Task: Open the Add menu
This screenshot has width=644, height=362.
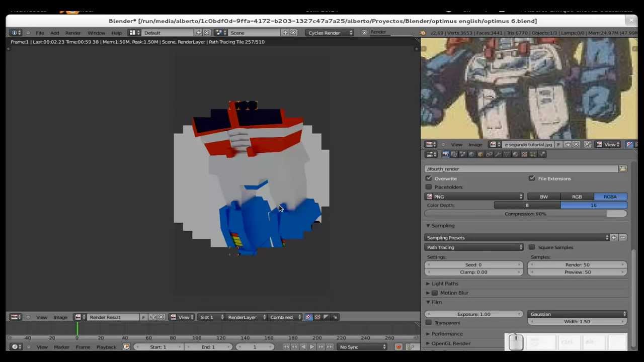Action: [54, 33]
